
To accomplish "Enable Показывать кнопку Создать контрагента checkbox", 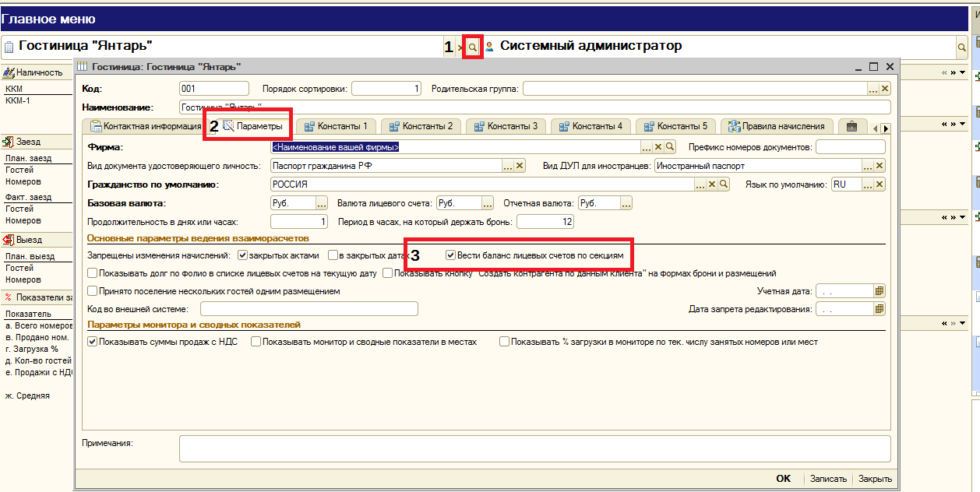I will (x=387, y=273).
